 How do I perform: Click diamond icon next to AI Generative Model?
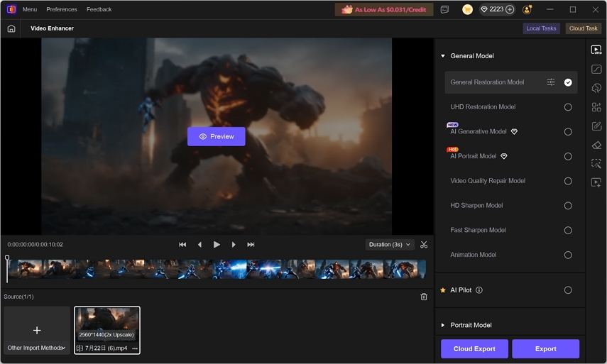click(x=514, y=132)
